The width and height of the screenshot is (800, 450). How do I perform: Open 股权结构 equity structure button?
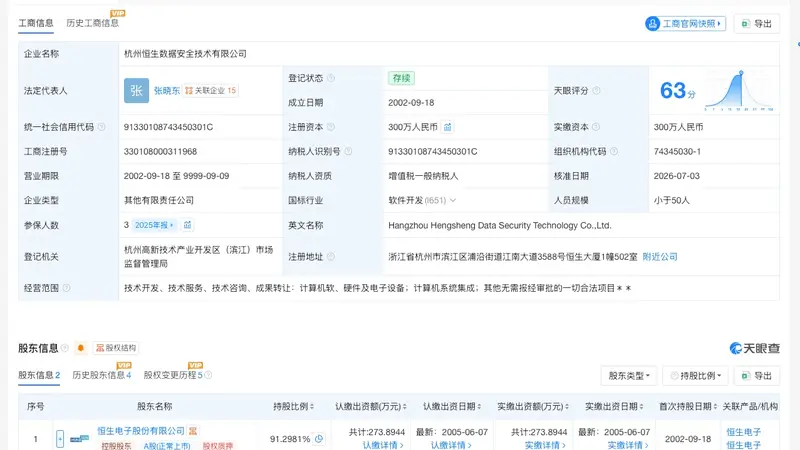pos(116,348)
